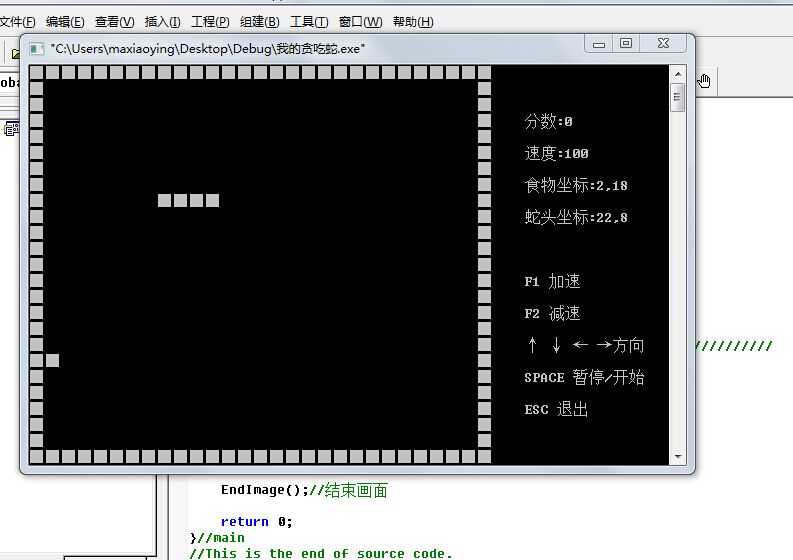This screenshot has width=793, height=560.
Task: Click the open-file icon in IDE toolbar
Action: point(15,54)
